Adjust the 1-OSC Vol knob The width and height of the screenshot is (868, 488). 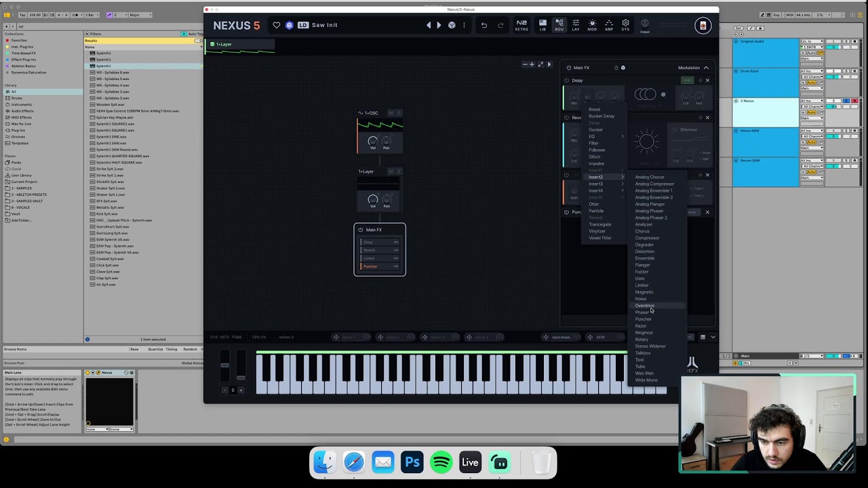pos(372,141)
